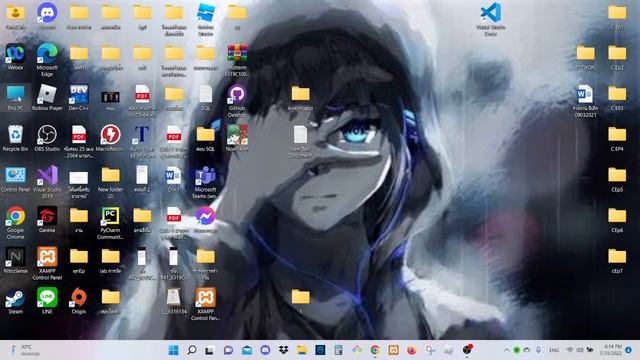Open the Mail app on the taskbar

click(247, 350)
